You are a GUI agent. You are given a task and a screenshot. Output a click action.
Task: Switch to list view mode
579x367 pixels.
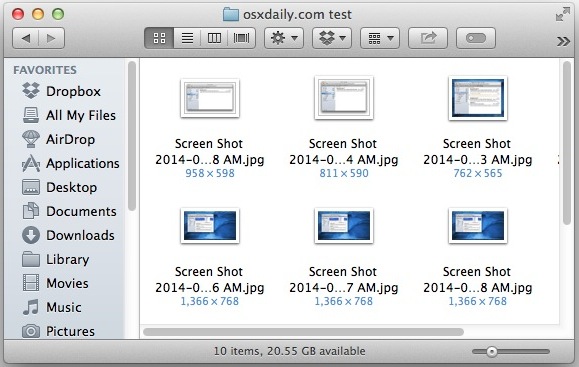tap(187, 38)
